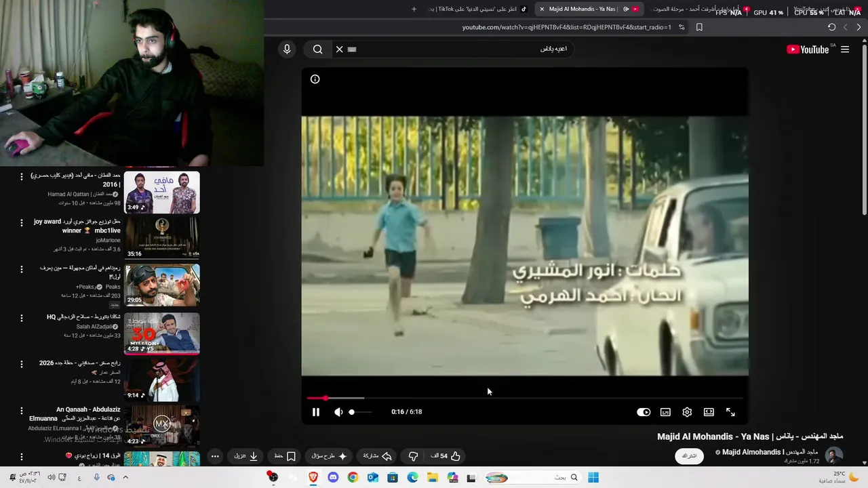The height and width of the screenshot is (488, 868).
Task: Open File Explorer from the taskbar
Action: point(432,478)
